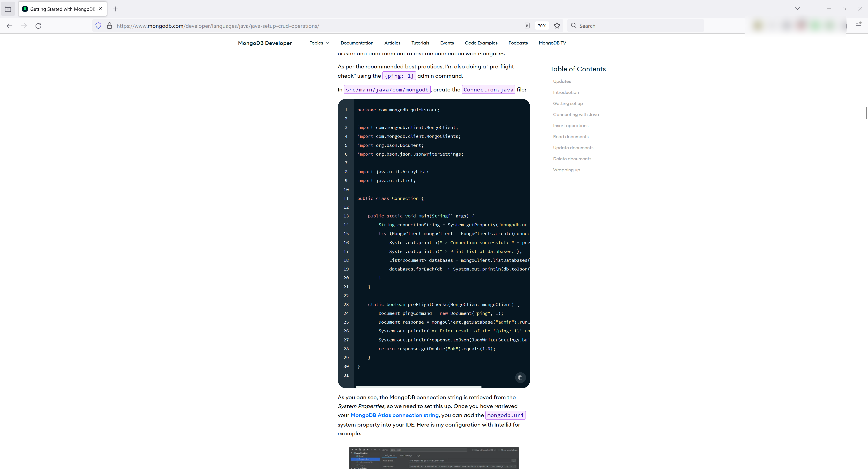Image resolution: width=868 pixels, height=469 pixels.
Task: Open the MongoDB Atlas connection string link
Action: click(x=394, y=415)
